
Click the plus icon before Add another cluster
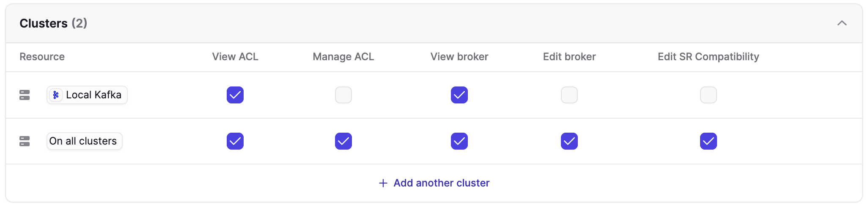coord(383,183)
